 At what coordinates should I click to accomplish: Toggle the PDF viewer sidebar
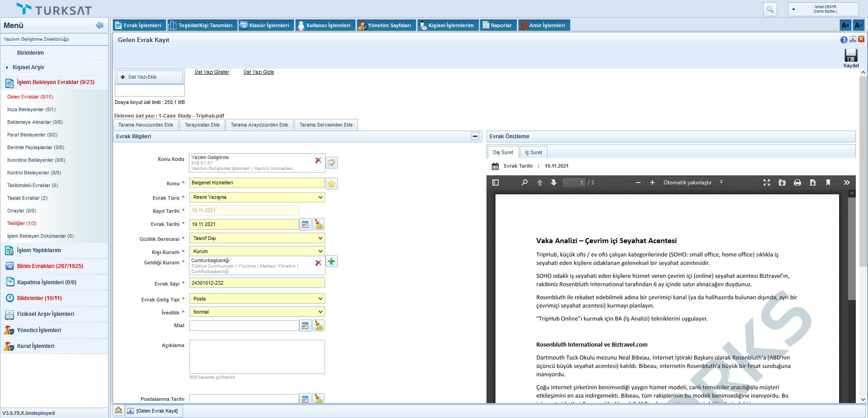point(495,183)
